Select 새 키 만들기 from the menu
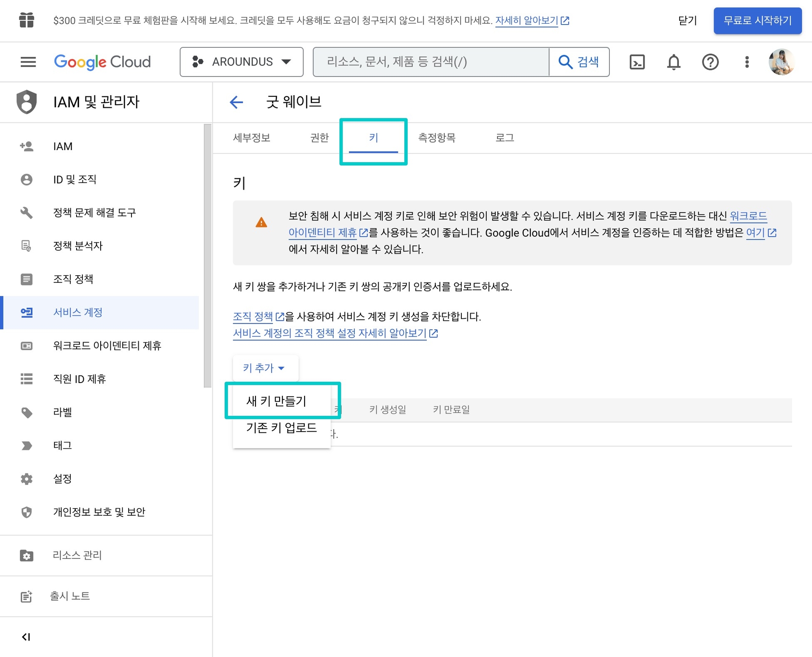Viewport: 812px width, 657px height. (x=276, y=401)
